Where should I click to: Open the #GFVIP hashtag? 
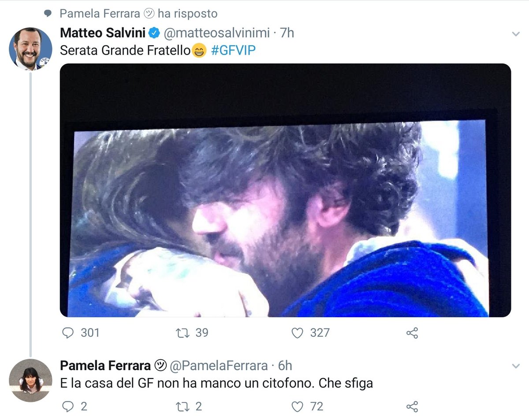coord(233,51)
